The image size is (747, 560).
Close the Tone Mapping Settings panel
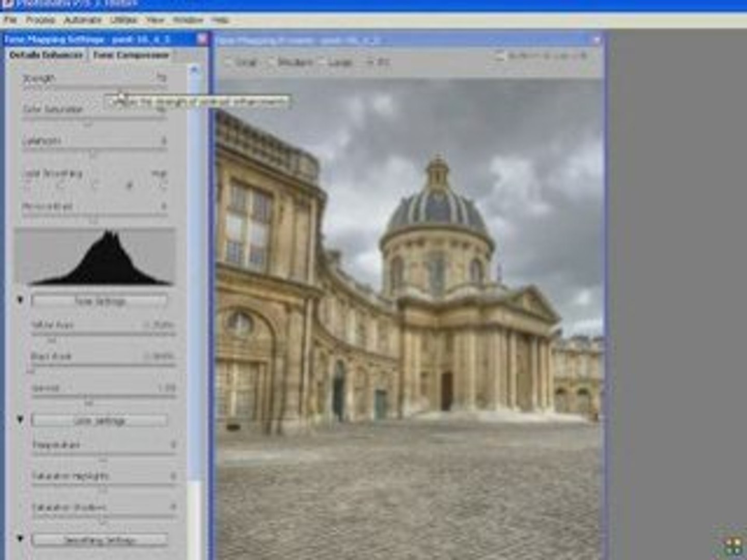[x=202, y=39]
